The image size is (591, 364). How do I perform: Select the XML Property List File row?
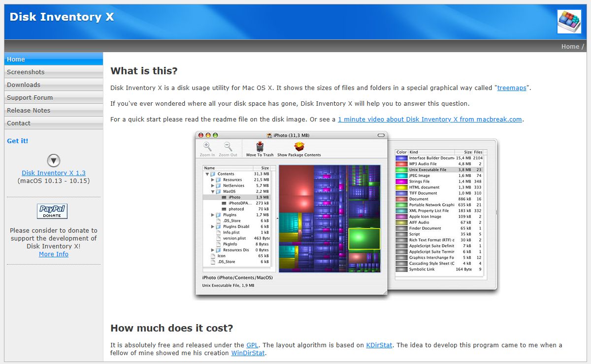point(439,211)
